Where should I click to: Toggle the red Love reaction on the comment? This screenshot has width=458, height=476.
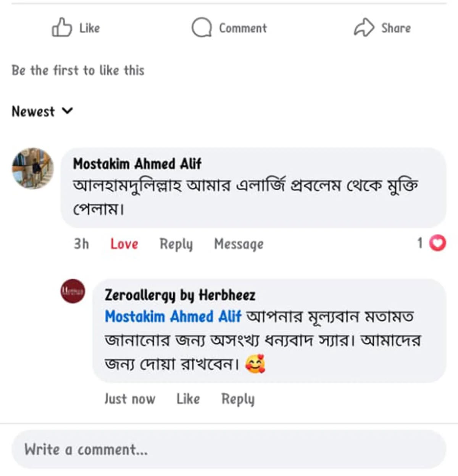[x=124, y=243]
